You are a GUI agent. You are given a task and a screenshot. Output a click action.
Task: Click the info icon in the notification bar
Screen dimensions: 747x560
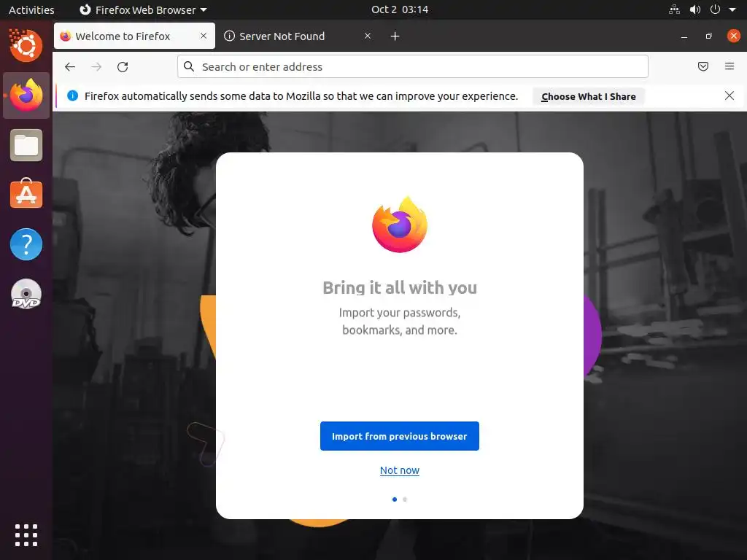72,96
